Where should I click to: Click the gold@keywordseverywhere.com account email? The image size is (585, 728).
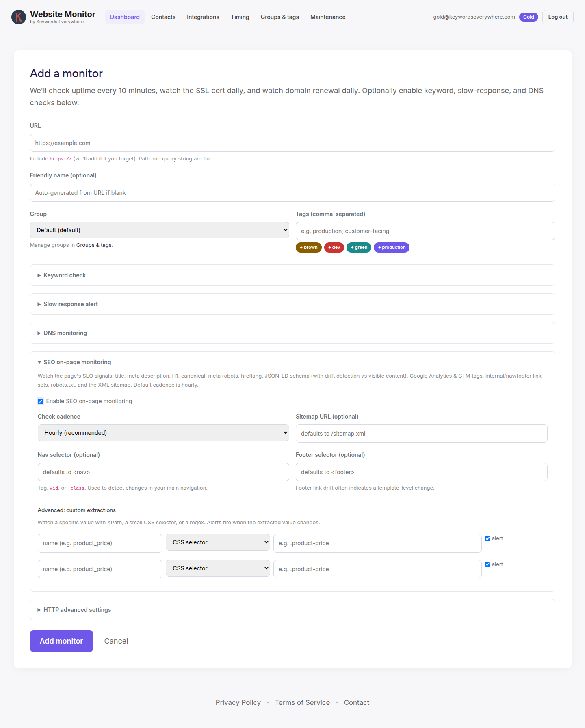pyautogui.click(x=474, y=17)
